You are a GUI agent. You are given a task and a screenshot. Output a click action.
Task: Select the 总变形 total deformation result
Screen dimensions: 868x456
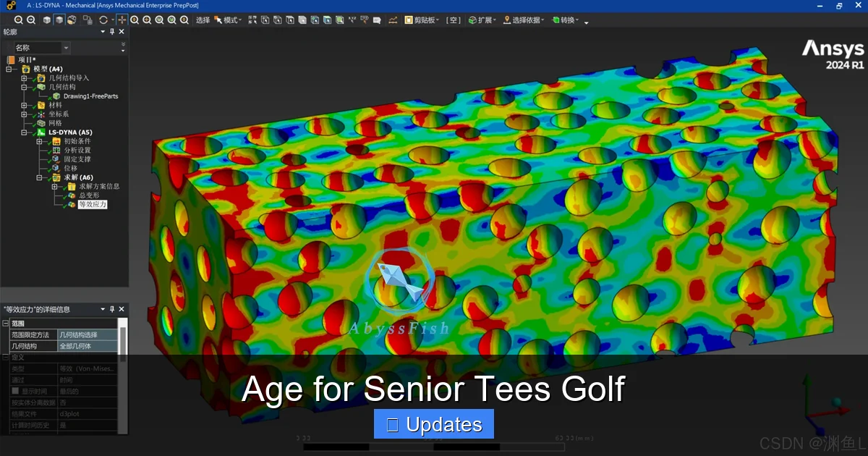(x=89, y=195)
